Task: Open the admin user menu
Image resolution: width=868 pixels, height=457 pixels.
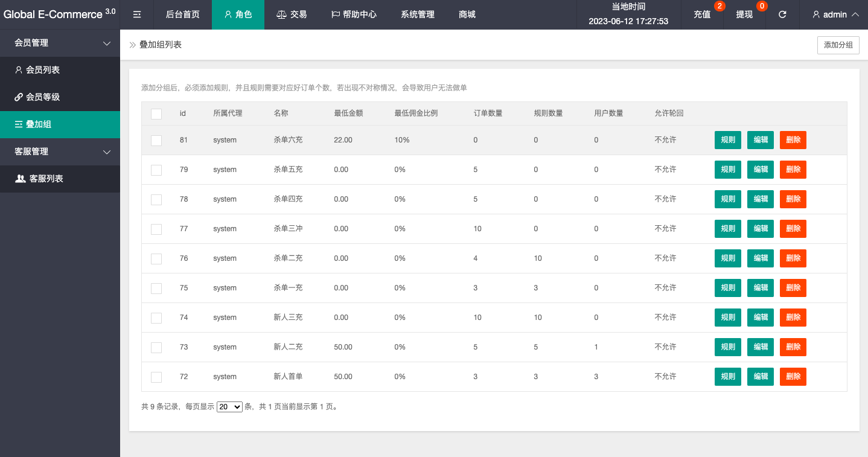Action: click(x=835, y=14)
